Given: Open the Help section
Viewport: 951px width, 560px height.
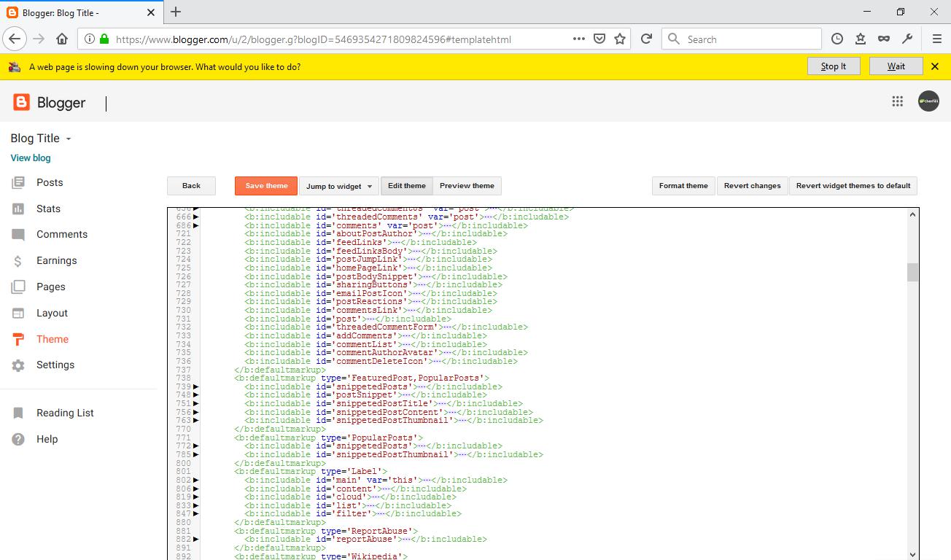Looking at the screenshot, I should point(48,439).
